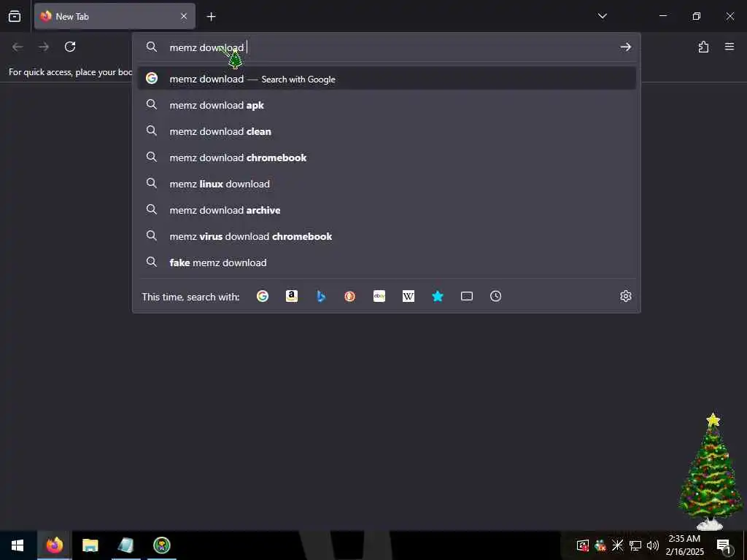Open File Explorer from the taskbar

90,545
